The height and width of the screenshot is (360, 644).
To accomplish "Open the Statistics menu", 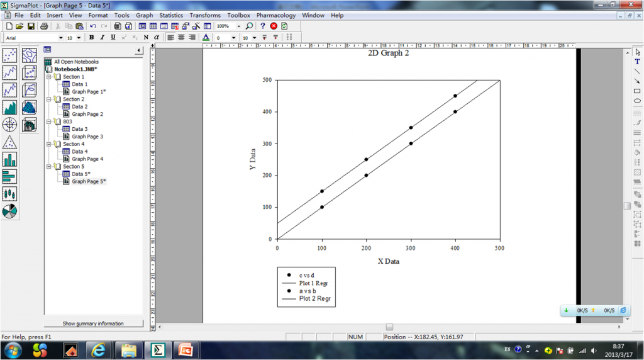I will click(x=171, y=15).
